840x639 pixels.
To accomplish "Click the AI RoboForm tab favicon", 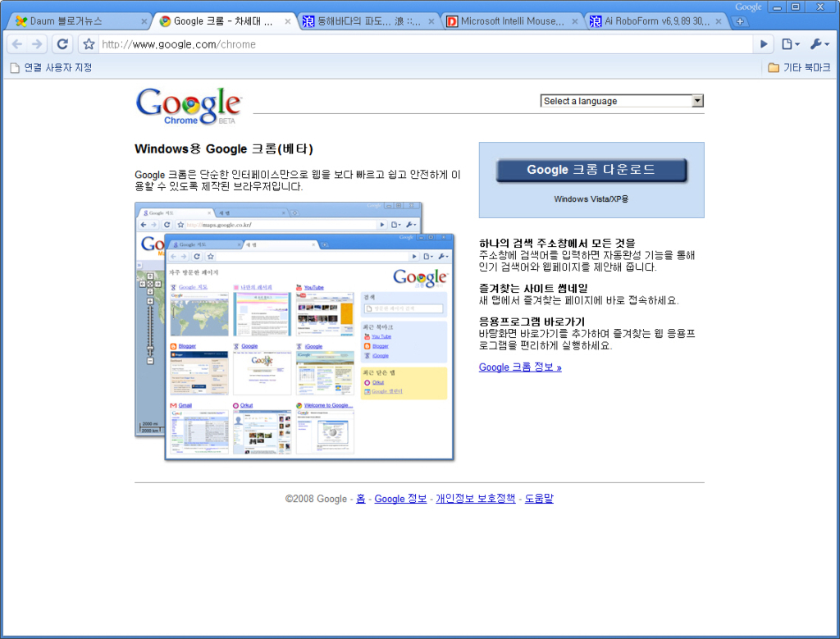I will (x=596, y=21).
